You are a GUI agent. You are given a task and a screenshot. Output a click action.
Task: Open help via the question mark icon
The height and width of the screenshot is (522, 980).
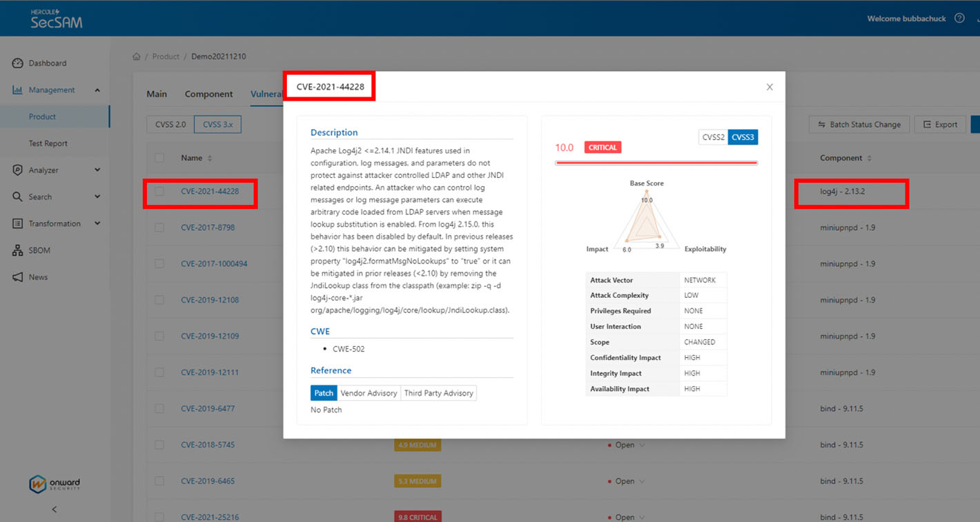point(959,19)
